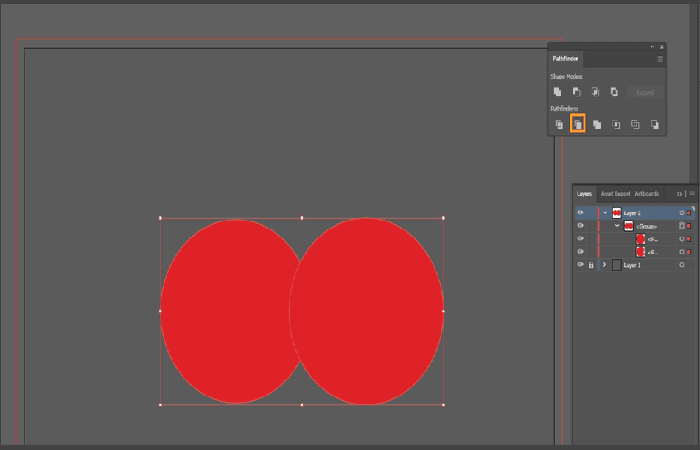Click the Outline pathfinder icon
This screenshot has height=450, width=700.
(x=635, y=125)
